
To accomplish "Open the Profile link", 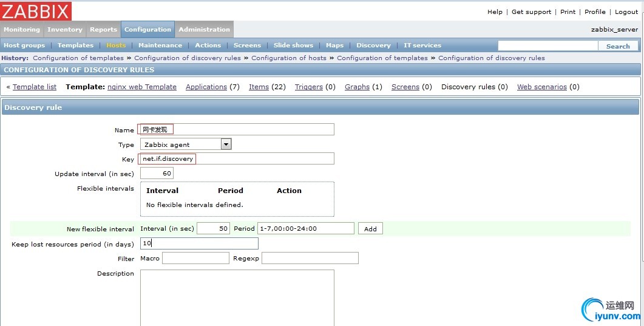I will pos(595,12).
